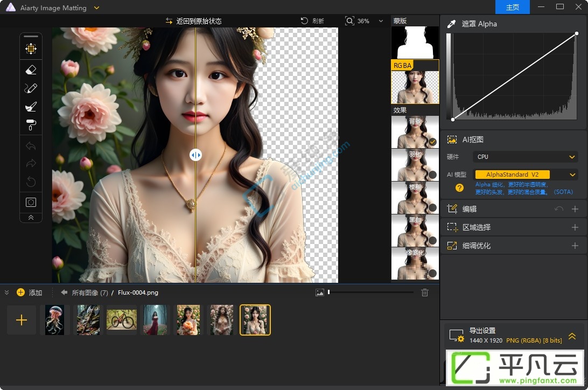The height and width of the screenshot is (390, 588).
Task: Open the 硬件 CPU dropdown
Action: pos(525,157)
